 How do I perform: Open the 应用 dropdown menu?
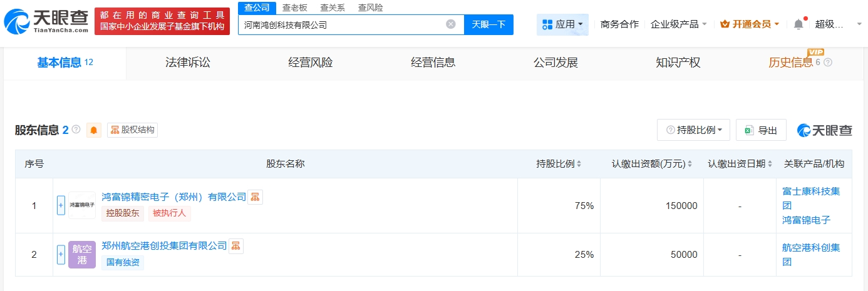562,24
